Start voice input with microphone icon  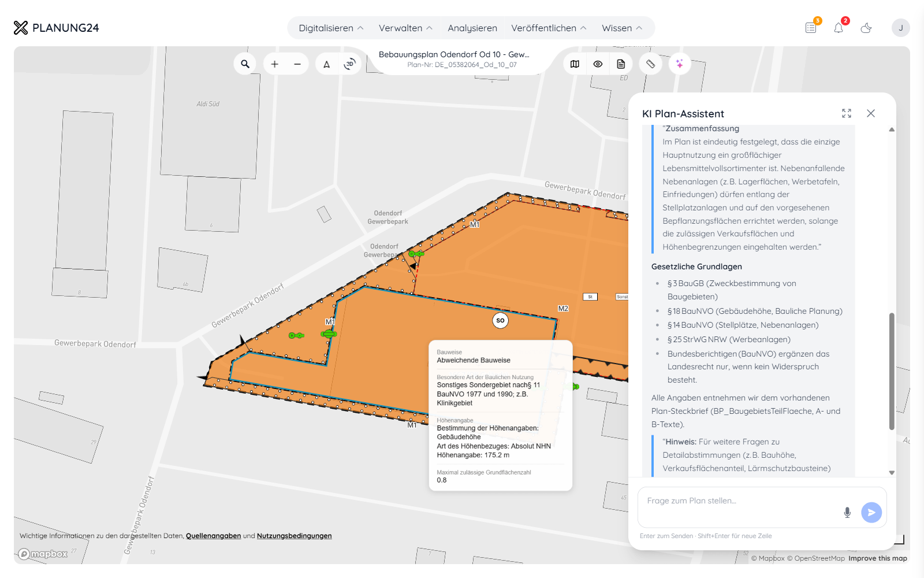[847, 512]
